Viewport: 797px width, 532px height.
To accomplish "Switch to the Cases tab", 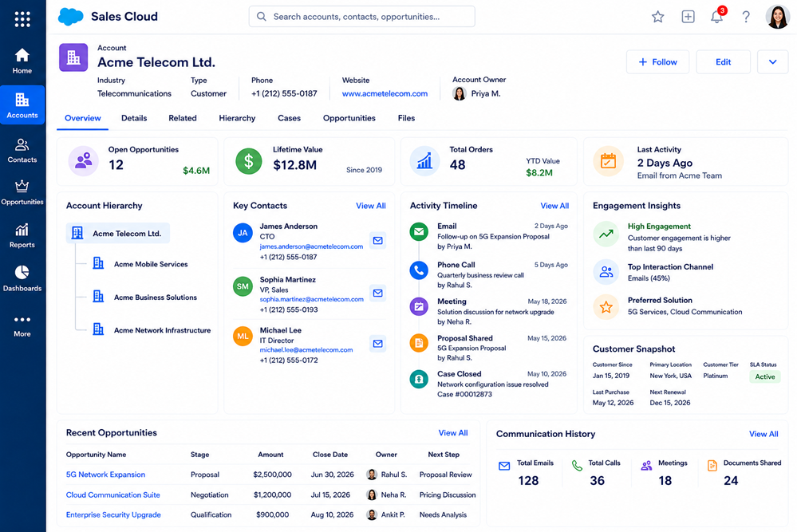I will point(290,118).
